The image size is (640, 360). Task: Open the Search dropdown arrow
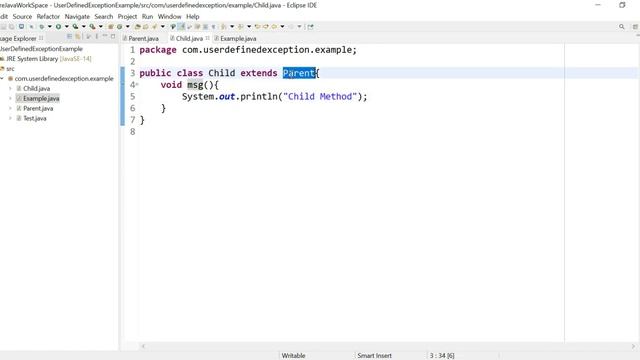coord(162,27)
